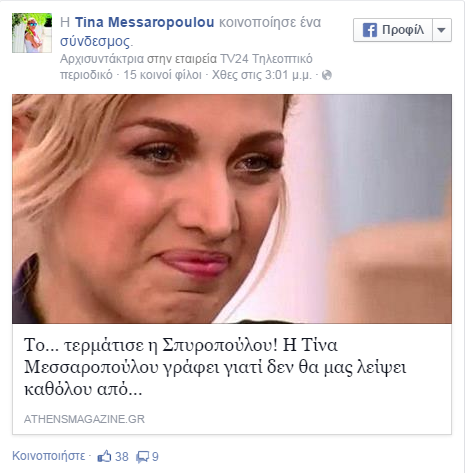Click the ATHENSMAGAZINE.GR source label

[x=84, y=419]
